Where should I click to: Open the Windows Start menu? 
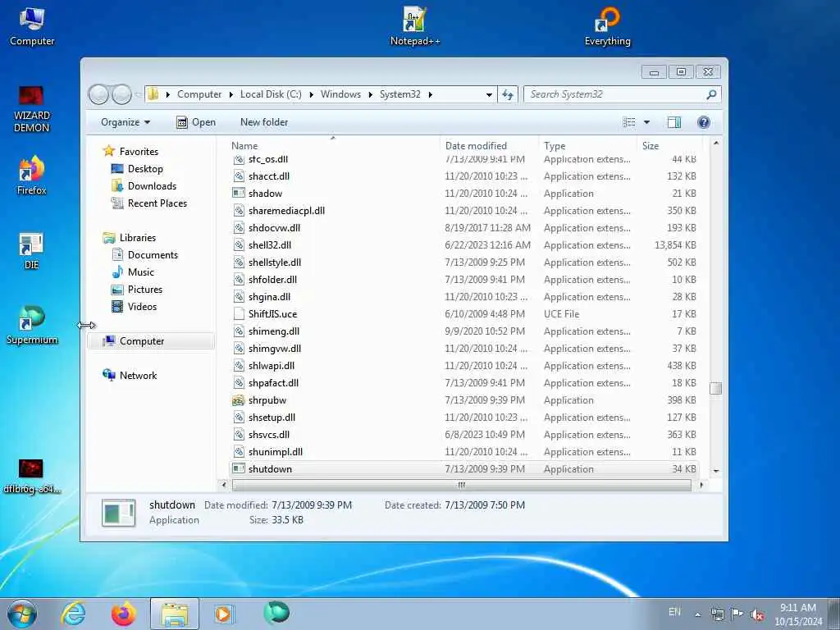pos(22,614)
